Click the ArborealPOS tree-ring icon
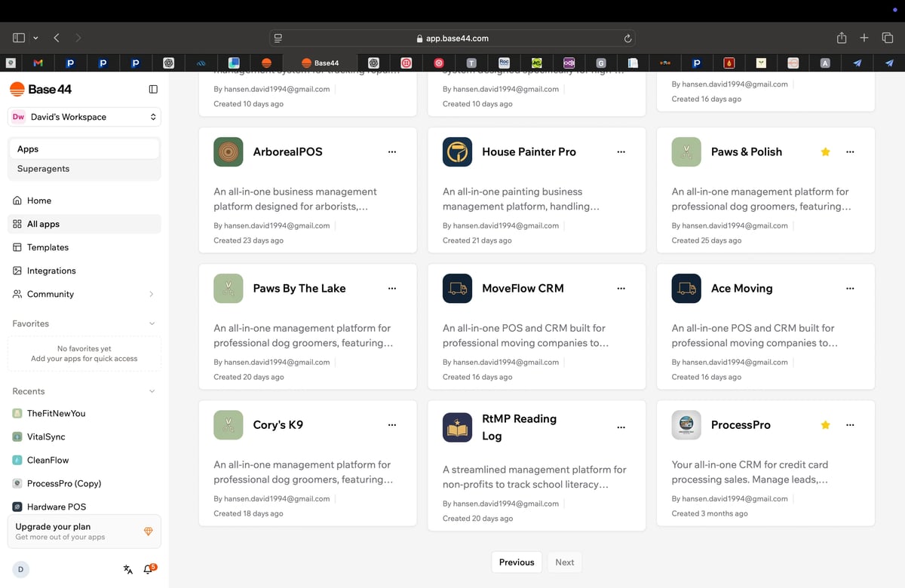The width and height of the screenshot is (905, 588). coord(228,152)
